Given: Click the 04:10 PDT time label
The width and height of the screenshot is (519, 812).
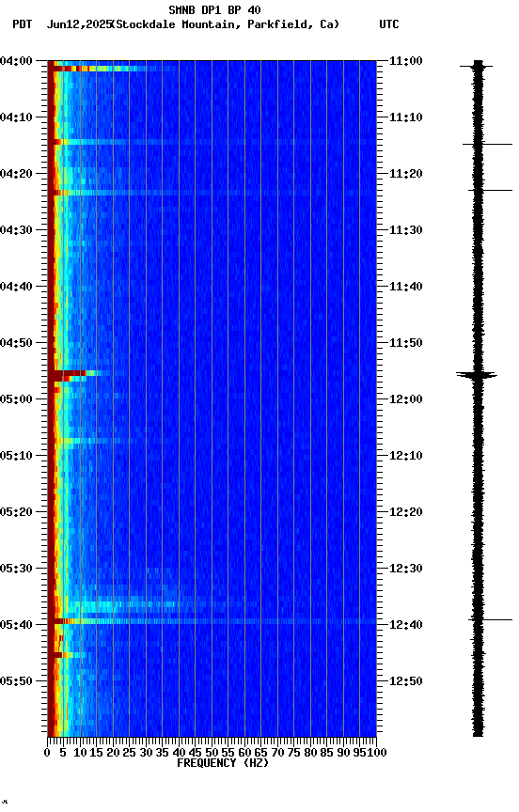Looking at the screenshot, I should (16, 117).
